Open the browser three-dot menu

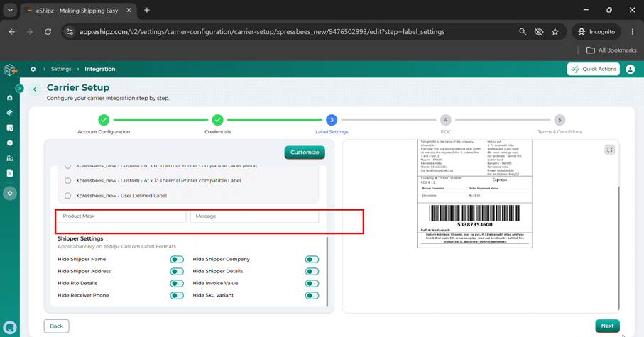coord(633,32)
